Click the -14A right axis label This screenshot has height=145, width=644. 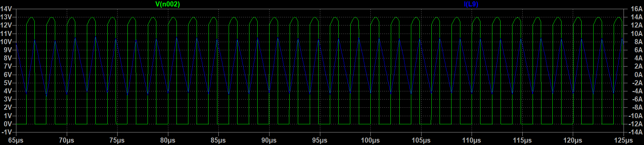point(636,132)
